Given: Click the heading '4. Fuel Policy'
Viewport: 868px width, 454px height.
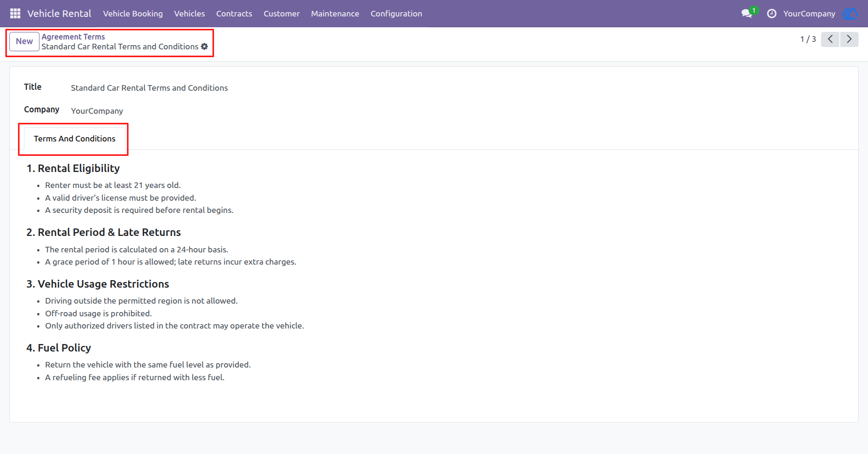Looking at the screenshot, I should tap(59, 348).
